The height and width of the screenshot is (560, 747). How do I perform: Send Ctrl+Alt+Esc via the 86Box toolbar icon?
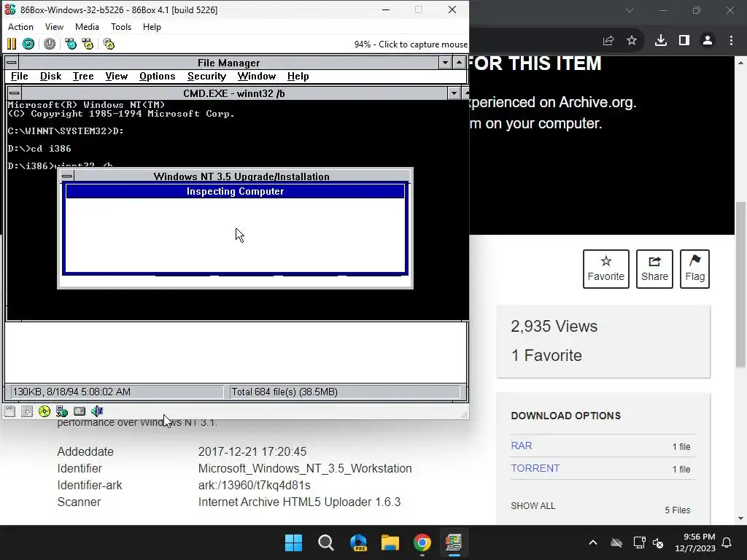pos(88,44)
